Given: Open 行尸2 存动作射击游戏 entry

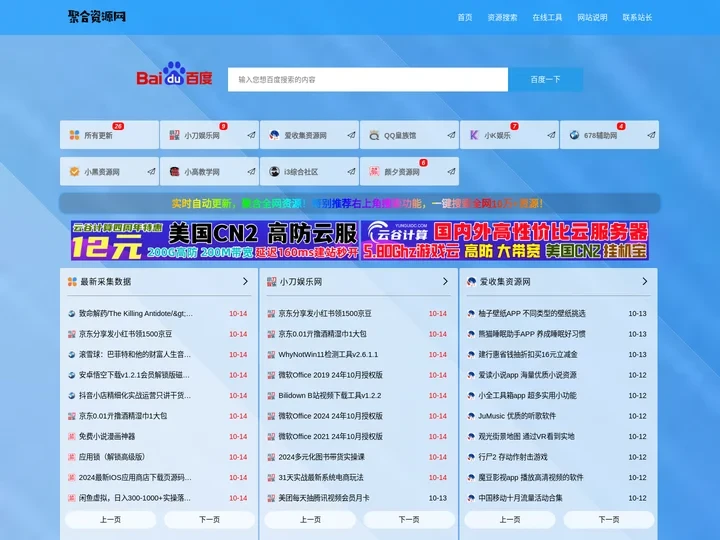Looking at the screenshot, I should pos(513,457).
